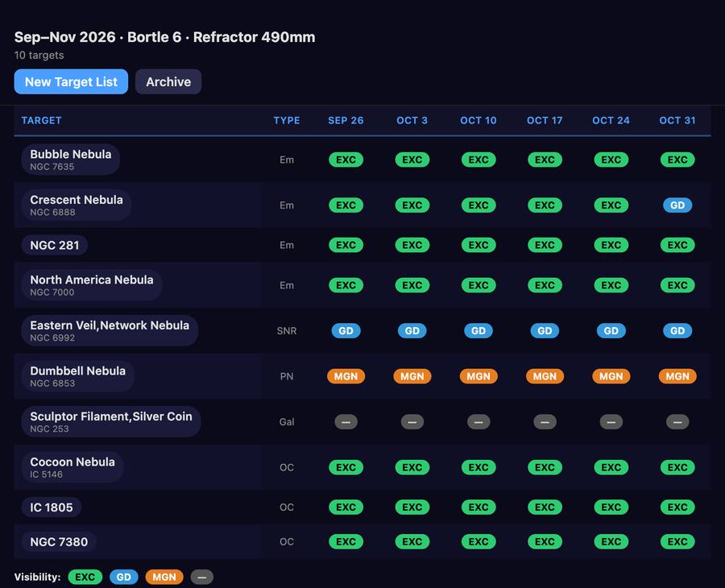Click the PN type cell for Dumbbell Nebula
This screenshot has width=725, height=588.
(287, 376)
